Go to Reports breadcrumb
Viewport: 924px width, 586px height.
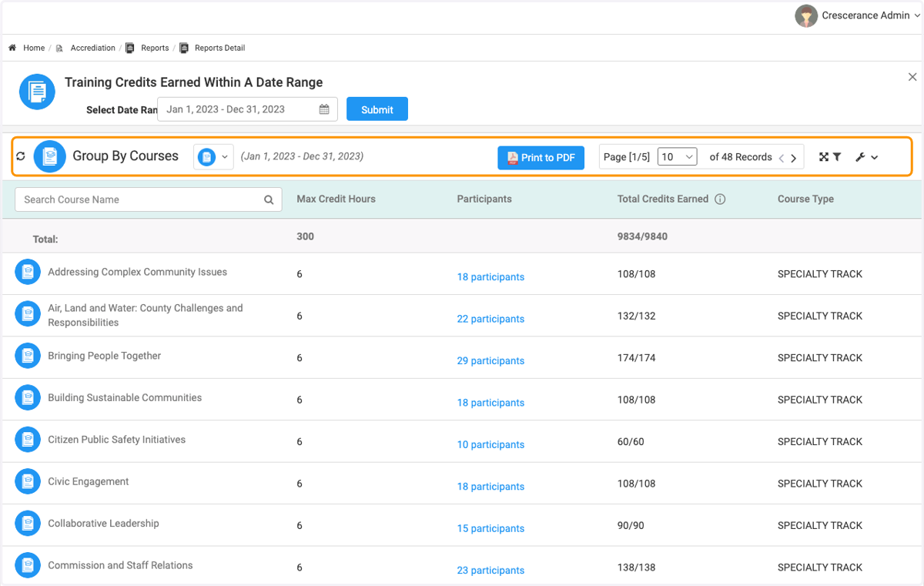155,48
